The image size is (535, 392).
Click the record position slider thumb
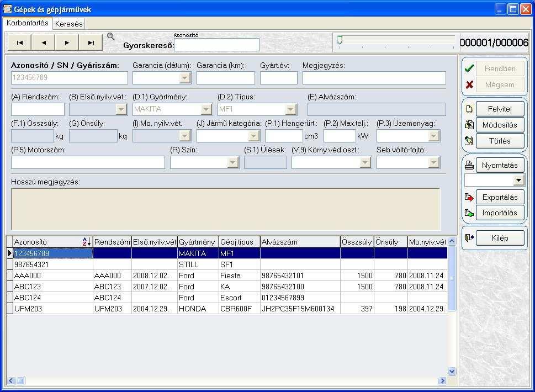tap(340, 40)
